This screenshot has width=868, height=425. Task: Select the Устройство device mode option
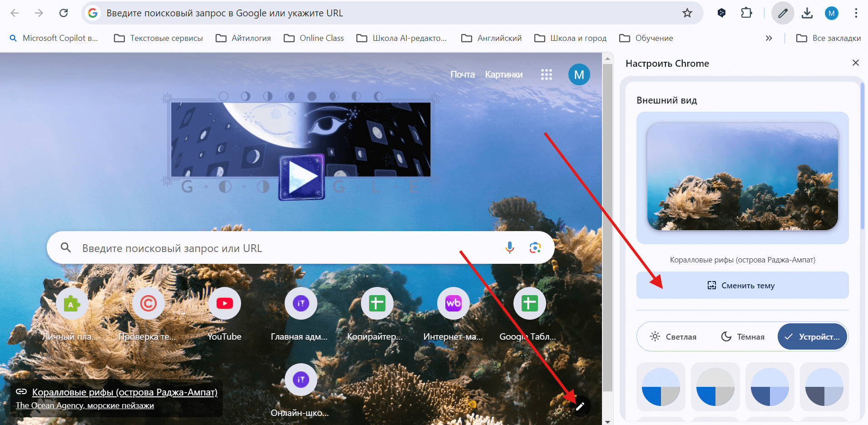pyautogui.click(x=812, y=336)
